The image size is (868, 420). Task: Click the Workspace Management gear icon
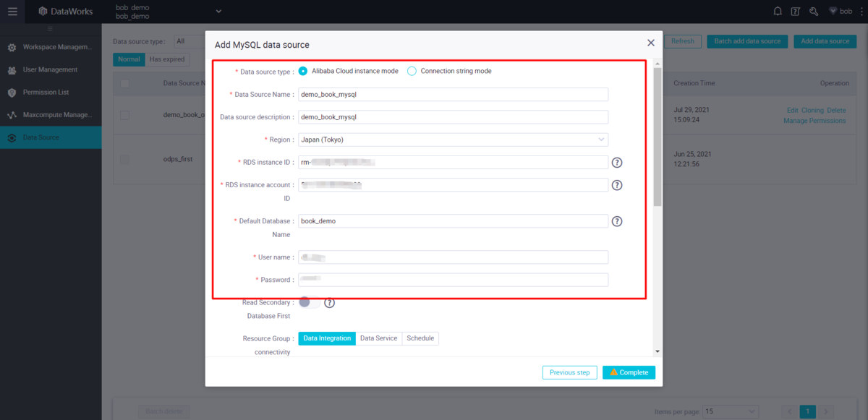tap(12, 48)
